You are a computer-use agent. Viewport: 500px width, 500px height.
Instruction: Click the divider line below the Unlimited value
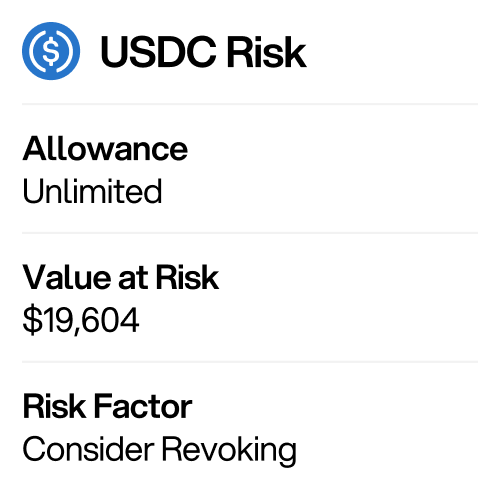coord(250,233)
